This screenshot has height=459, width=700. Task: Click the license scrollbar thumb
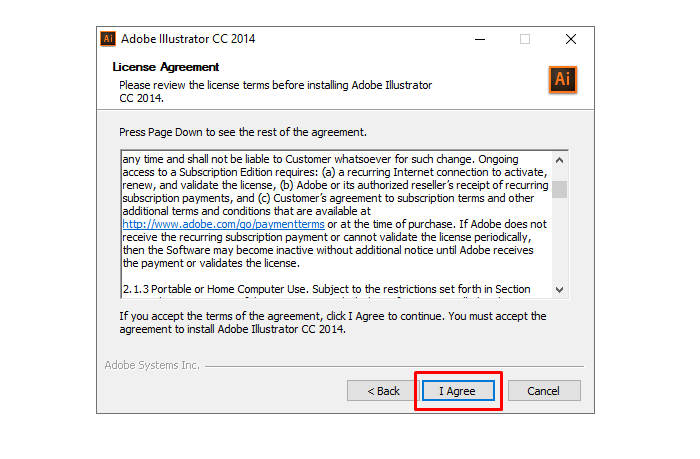pyautogui.click(x=560, y=189)
